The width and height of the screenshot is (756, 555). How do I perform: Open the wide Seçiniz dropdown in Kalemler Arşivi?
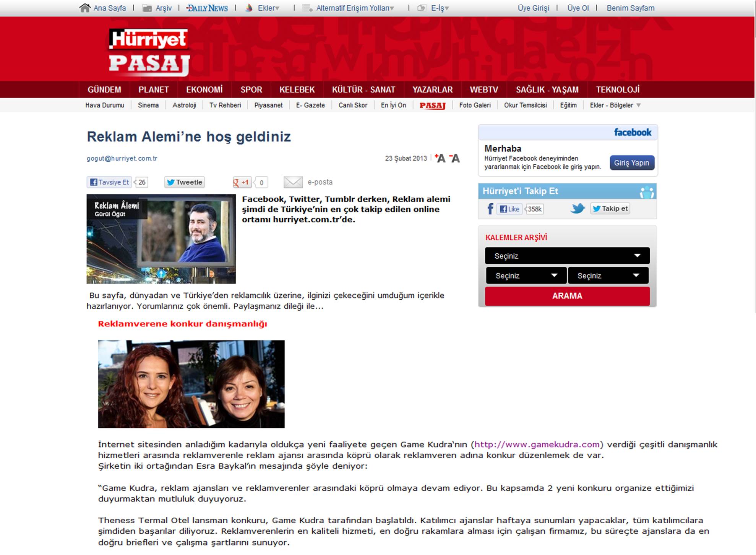[x=567, y=256]
